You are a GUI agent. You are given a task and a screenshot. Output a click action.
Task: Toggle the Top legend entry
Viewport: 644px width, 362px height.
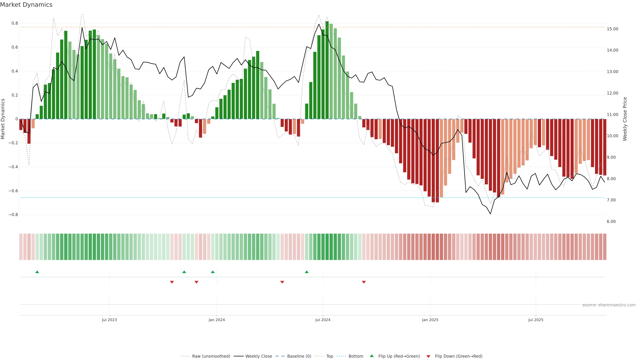(x=330, y=356)
